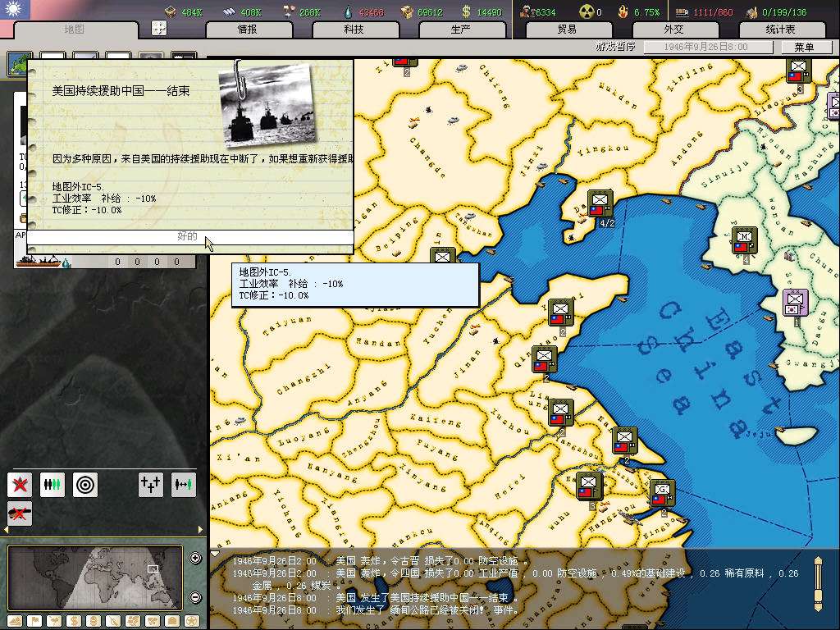Screen dimensions: 840x630
Task: Open the 地图 map tab
Action: point(75,30)
